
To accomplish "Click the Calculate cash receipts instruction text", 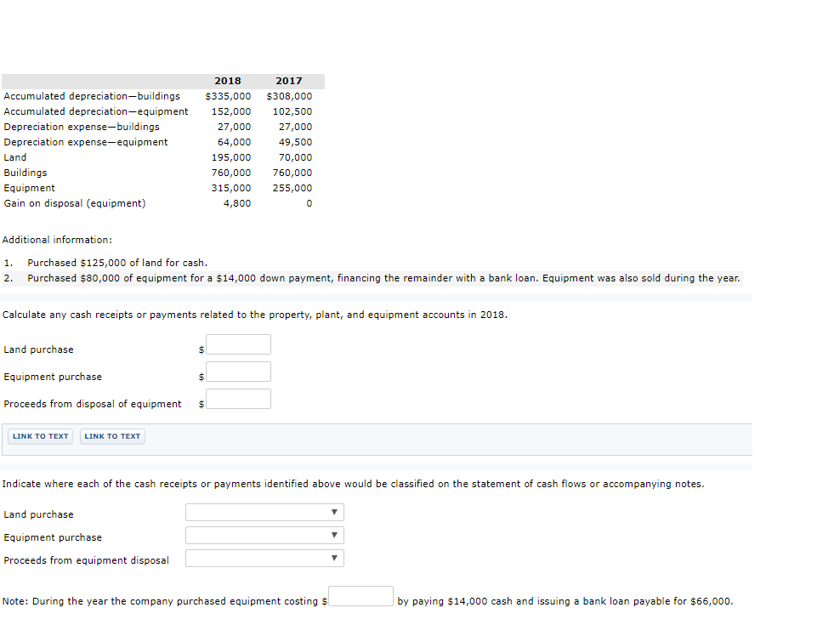I will click(255, 314).
